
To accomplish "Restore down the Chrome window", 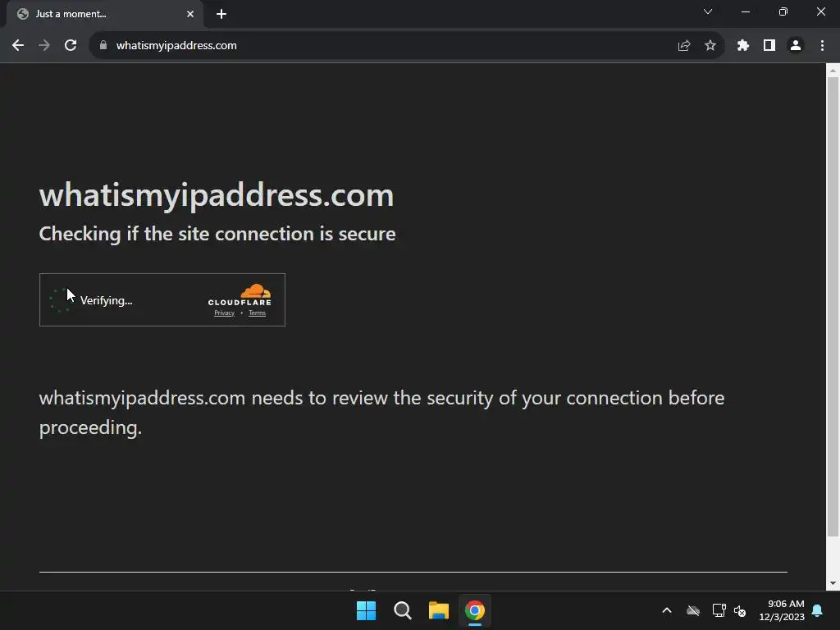I will point(783,11).
